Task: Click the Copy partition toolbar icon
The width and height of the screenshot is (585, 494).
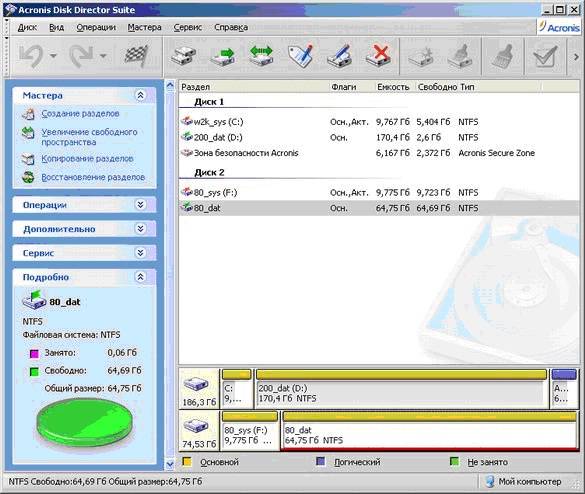Action: coord(184,56)
